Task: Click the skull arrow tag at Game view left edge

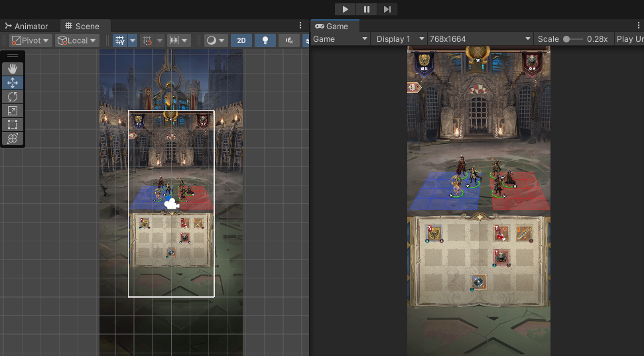Action: 415,88
